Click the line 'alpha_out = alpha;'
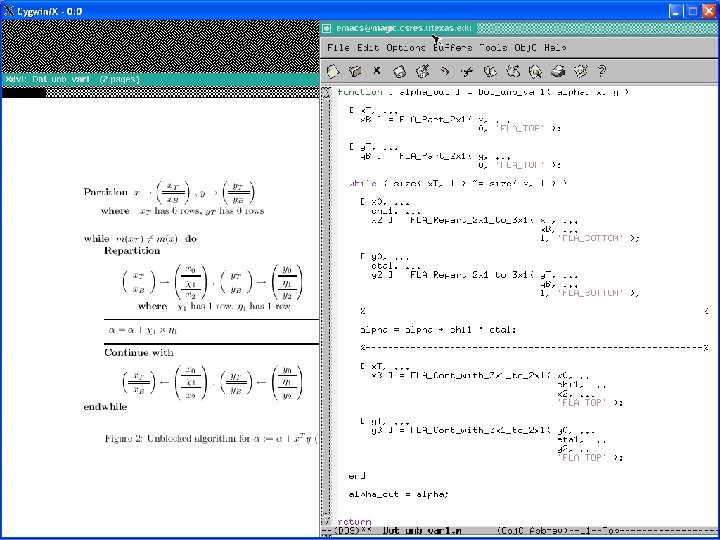The width and height of the screenshot is (720, 540). (x=399, y=495)
